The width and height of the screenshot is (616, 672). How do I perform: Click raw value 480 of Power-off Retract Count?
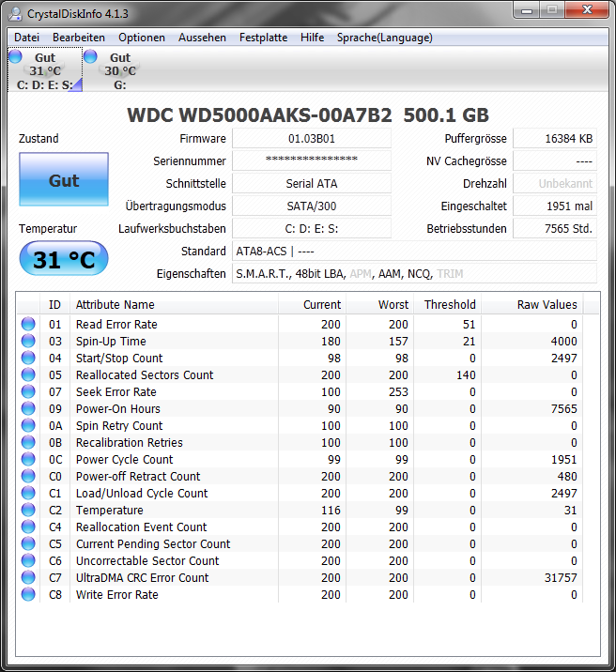tap(567, 476)
